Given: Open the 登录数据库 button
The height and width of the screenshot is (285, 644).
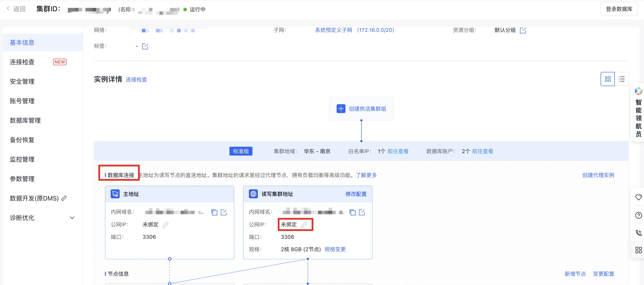Looking at the screenshot, I should (619, 9).
